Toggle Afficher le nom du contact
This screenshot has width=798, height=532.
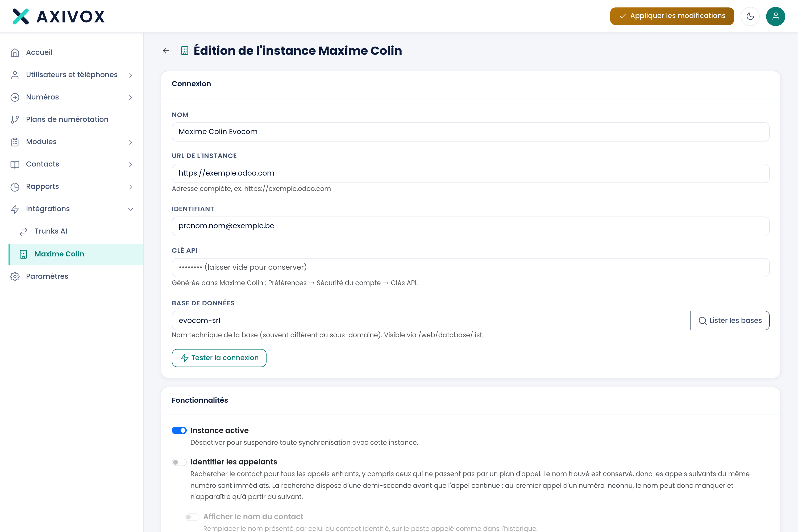point(192,517)
